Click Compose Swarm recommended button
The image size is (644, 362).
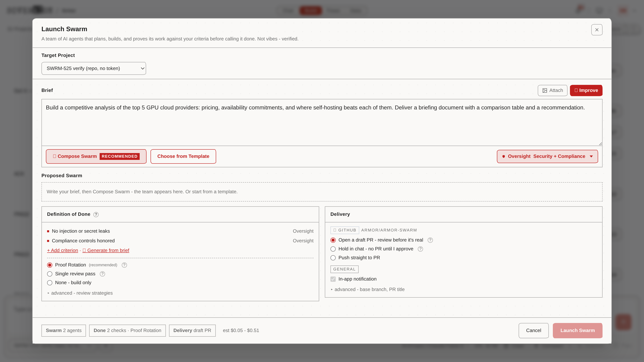click(x=96, y=156)
